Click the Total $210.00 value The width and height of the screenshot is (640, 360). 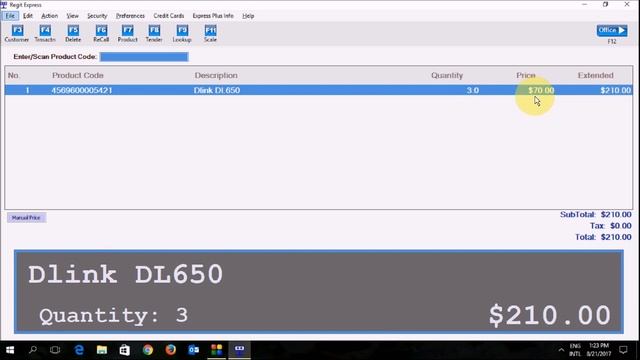click(x=616, y=237)
